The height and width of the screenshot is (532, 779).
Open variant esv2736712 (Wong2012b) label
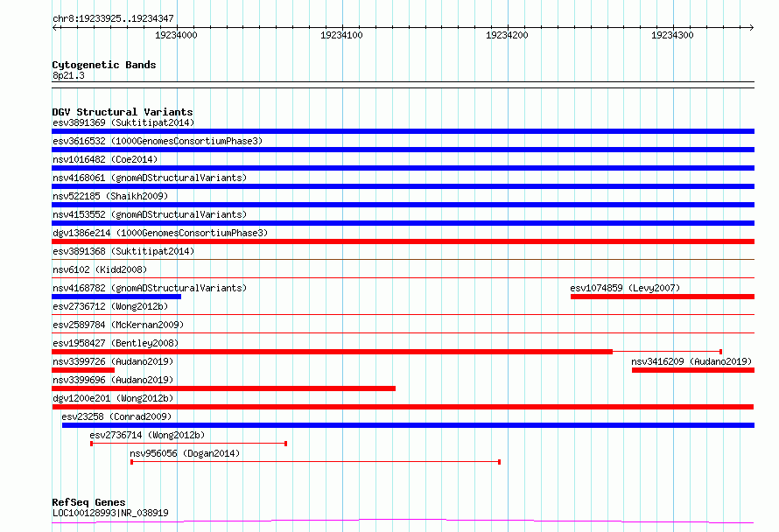coord(110,306)
